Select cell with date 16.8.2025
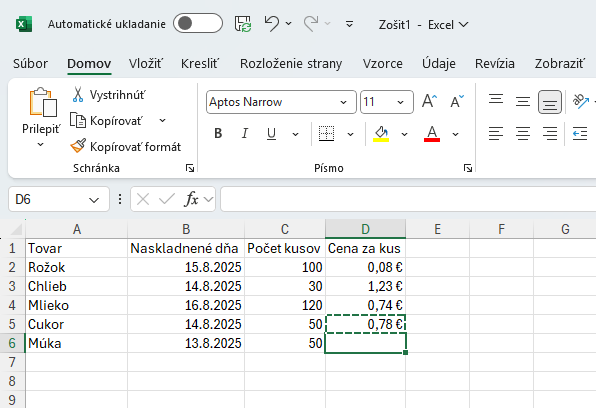This screenshot has height=408, width=596. 186,305
